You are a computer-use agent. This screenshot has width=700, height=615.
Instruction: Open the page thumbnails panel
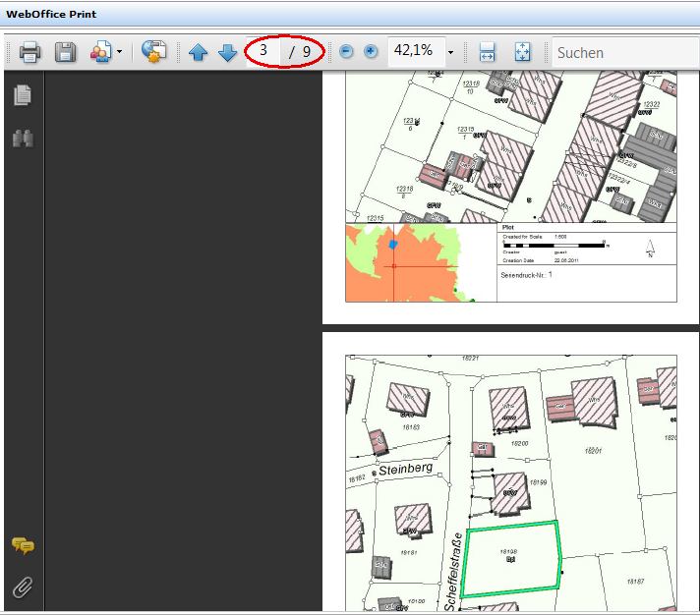(23, 95)
